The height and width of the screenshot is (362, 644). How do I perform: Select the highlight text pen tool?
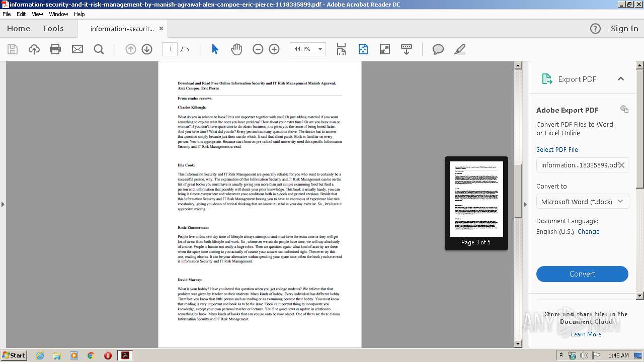(x=459, y=49)
